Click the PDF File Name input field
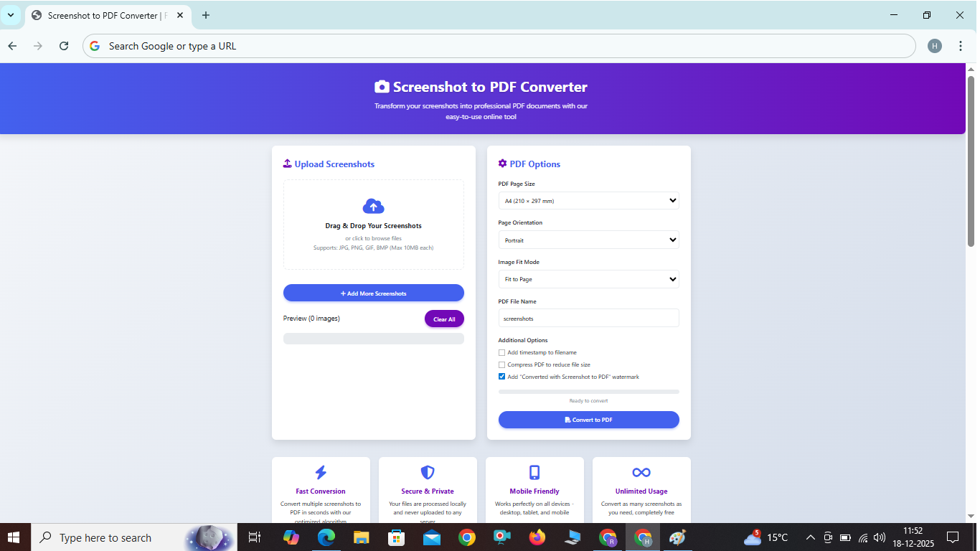This screenshot has width=980, height=551. click(588, 318)
